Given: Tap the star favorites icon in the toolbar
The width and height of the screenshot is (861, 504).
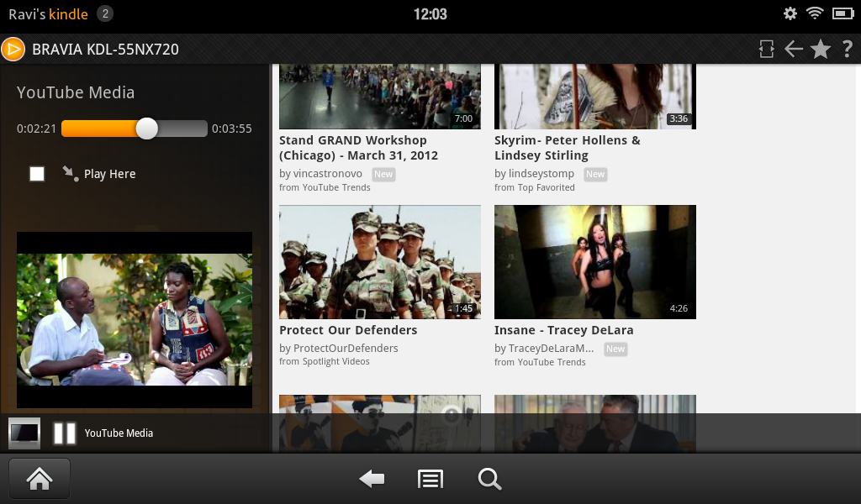Looking at the screenshot, I should point(821,49).
